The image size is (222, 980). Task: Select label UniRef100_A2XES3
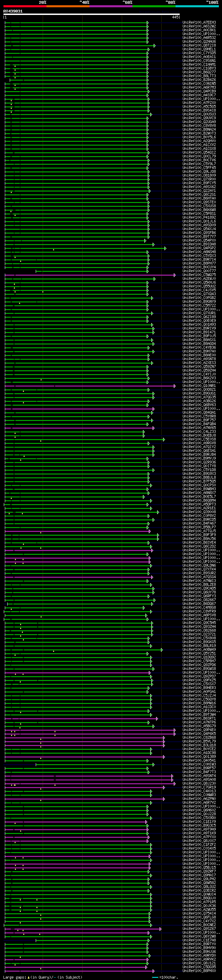click(x=199, y=363)
